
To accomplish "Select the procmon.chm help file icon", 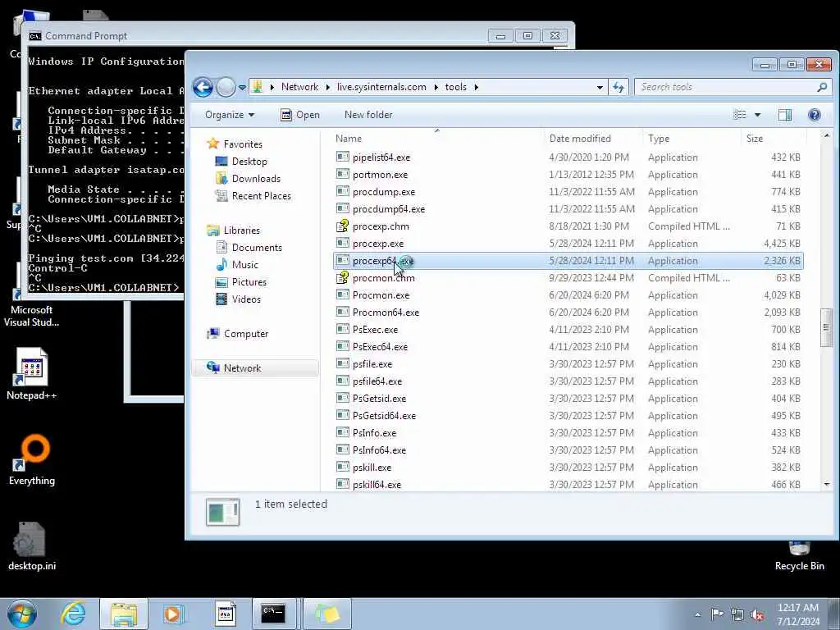I will pyautogui.click(x=343, y=277).
